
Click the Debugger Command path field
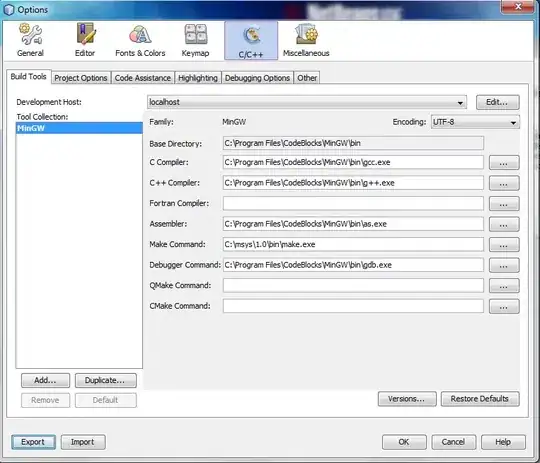point(353,265)
